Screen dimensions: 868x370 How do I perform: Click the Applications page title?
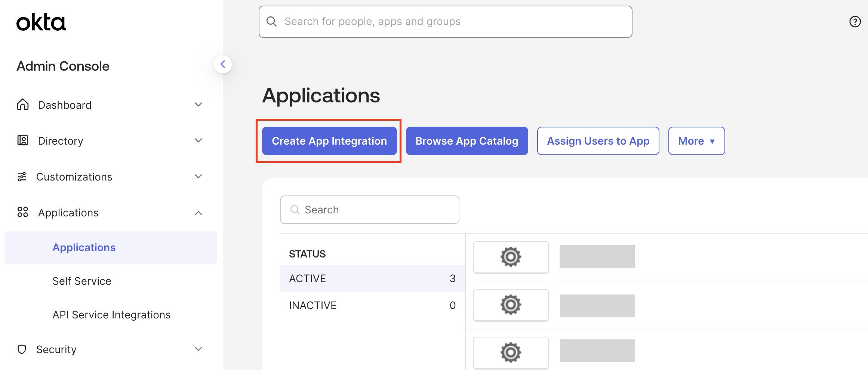[321, 95]
